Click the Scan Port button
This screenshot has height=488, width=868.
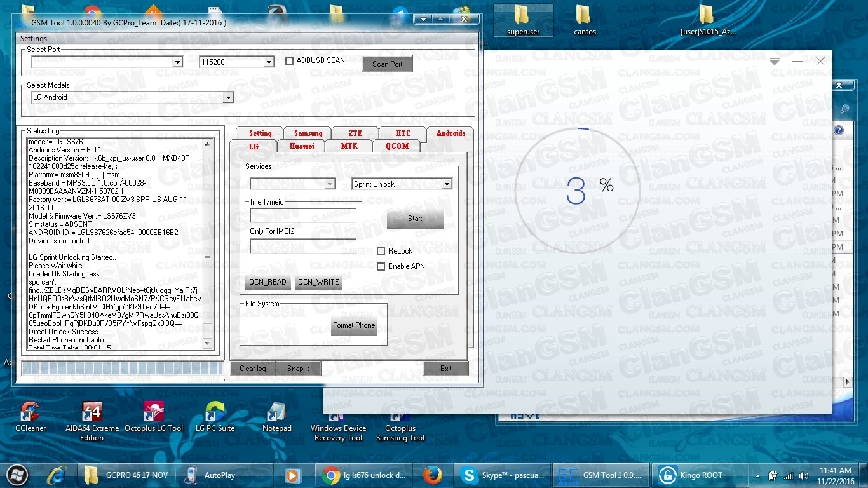(x=388, y=64)
